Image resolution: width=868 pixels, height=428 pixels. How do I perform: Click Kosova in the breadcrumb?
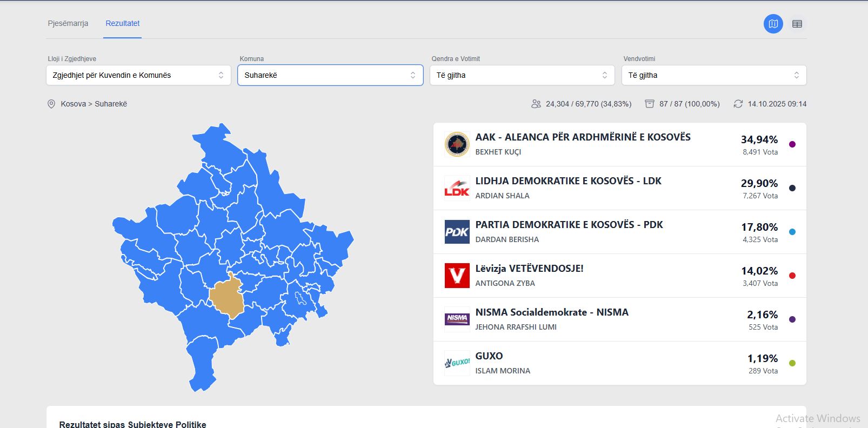pyautogui.click(x=73, y=104)
